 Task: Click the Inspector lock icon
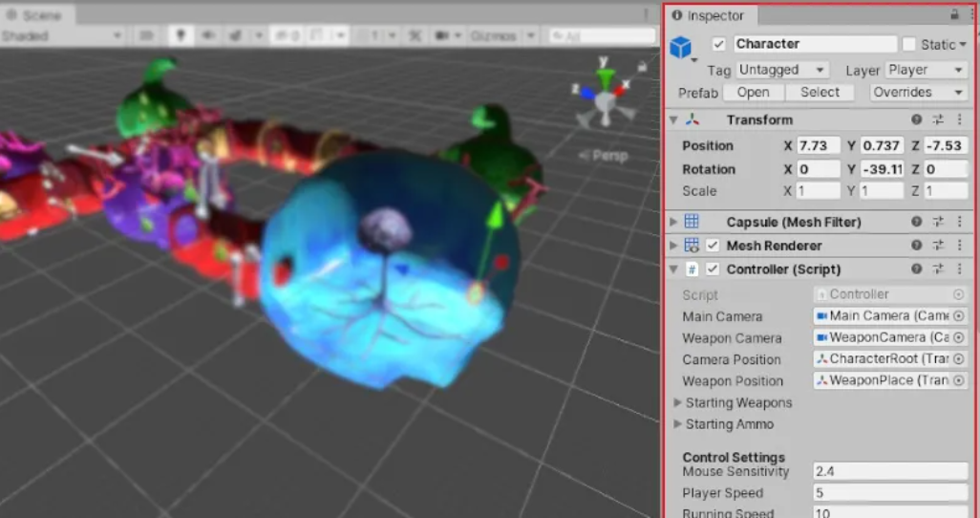coord(954,15)
